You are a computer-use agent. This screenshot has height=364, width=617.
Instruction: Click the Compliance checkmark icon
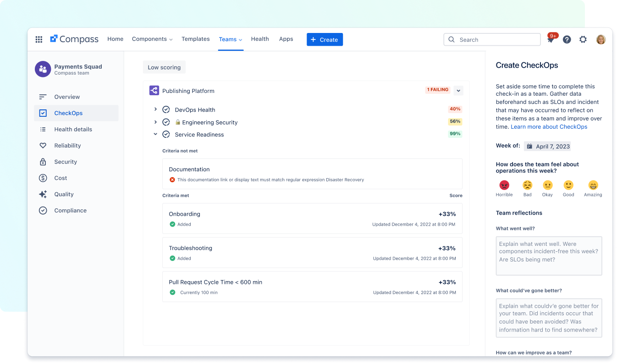43,210
